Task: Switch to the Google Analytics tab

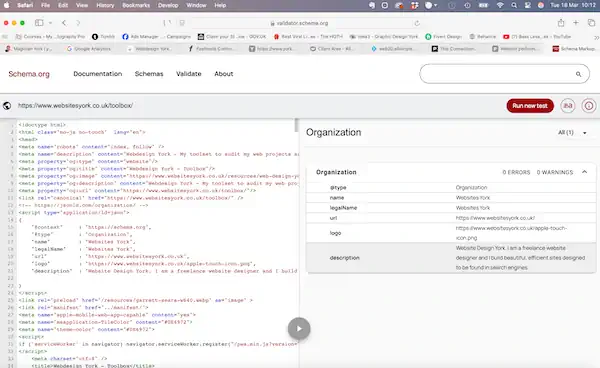Action: pyautogui.click(x=89, y=49)
